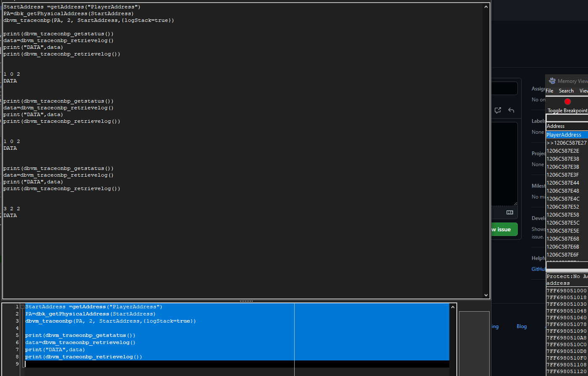
Task: Click the empty input field below Toggle Breakpoint
Action: click(567, 118)
